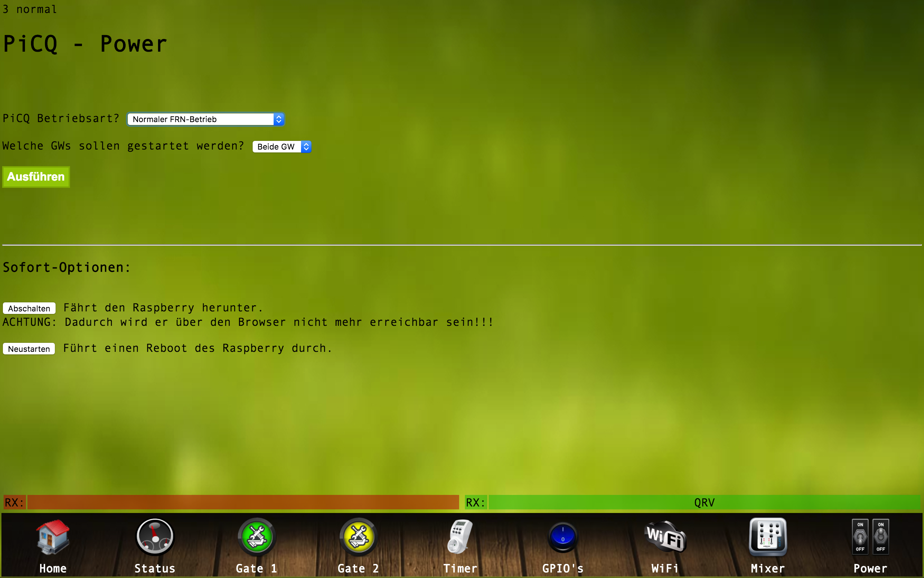Click the RX label of orange bar

(x=14, y=502)
